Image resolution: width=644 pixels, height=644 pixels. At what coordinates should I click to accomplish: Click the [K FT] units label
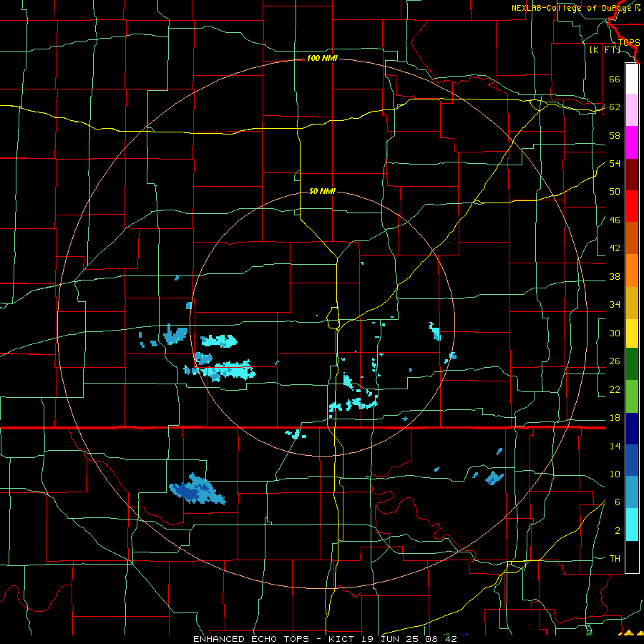[x=605, y=49]
